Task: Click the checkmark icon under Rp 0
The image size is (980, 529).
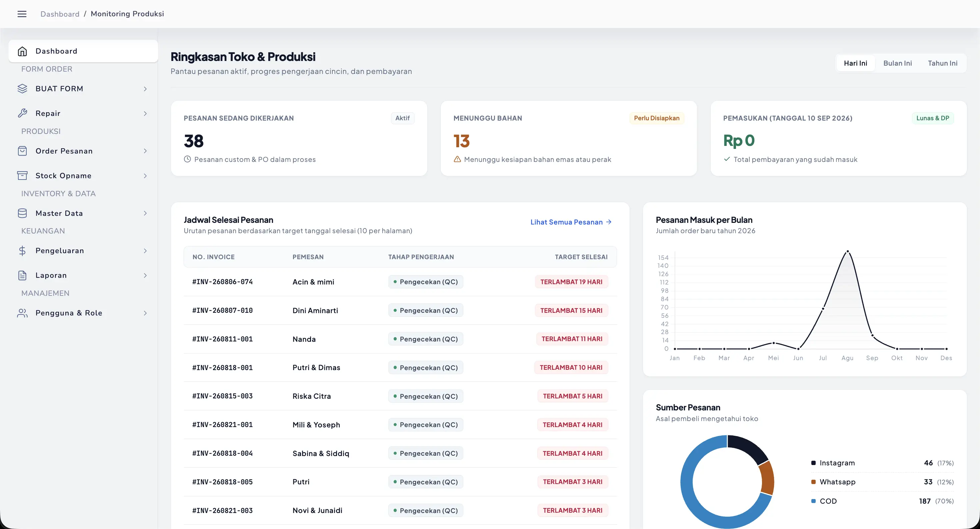Action: click(x=727, y=159)
